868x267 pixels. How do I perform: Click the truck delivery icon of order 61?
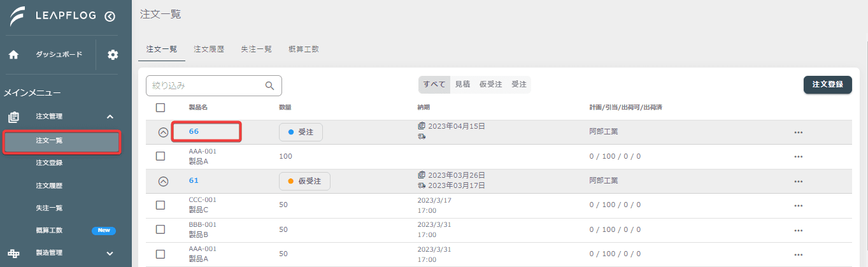[421, 185]
